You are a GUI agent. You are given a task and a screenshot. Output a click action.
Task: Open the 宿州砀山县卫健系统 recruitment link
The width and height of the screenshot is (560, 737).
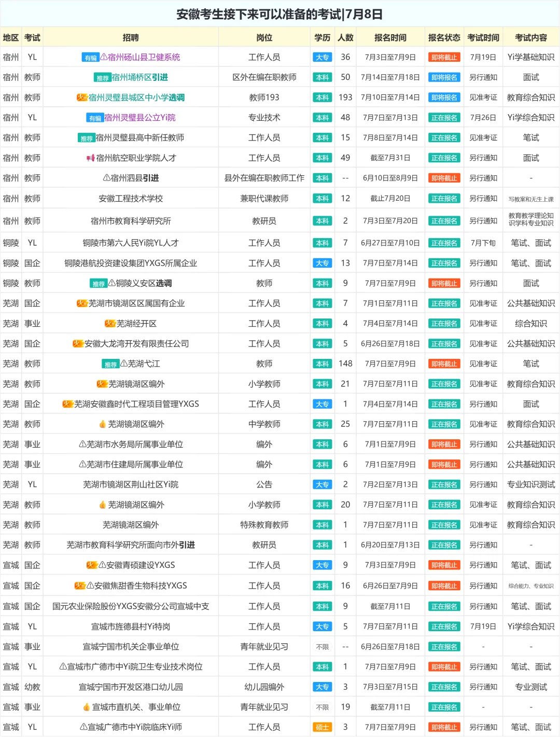[x=144, y=57]
